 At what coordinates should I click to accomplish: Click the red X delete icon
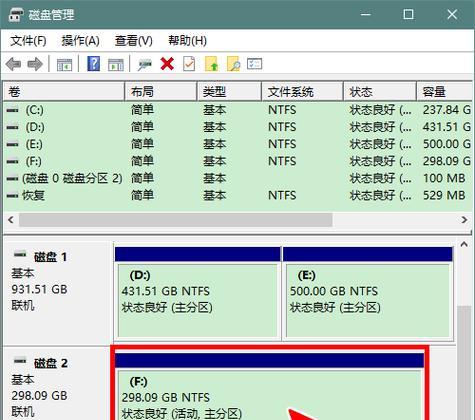167,64
